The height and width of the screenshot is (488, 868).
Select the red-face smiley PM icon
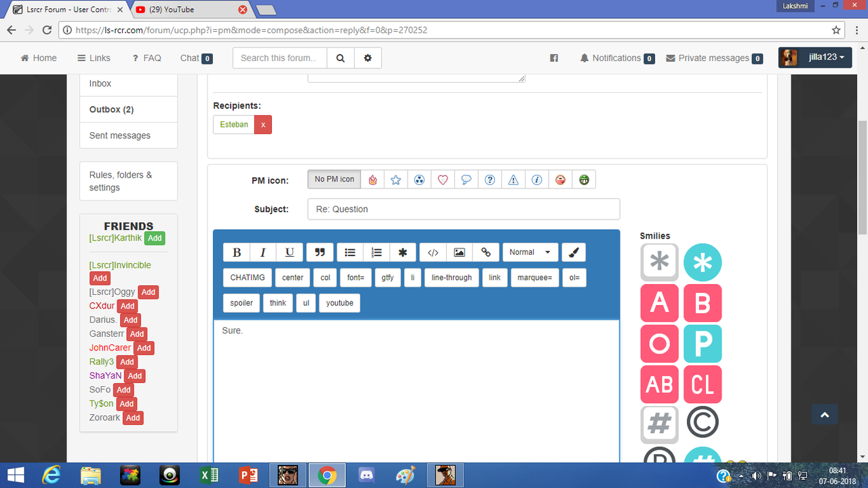click(560, 180)
